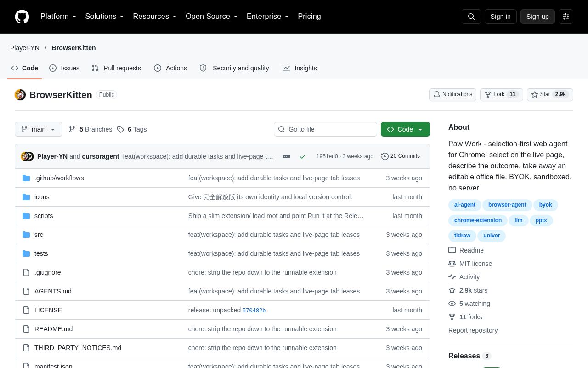Select the chrome-extension topic tag
588x368 pixels.
(478, 220)
